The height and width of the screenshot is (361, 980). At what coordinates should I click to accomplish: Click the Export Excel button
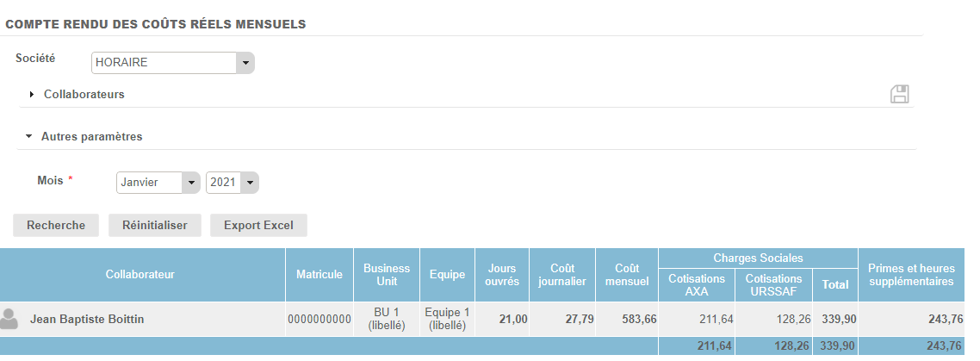258,225
